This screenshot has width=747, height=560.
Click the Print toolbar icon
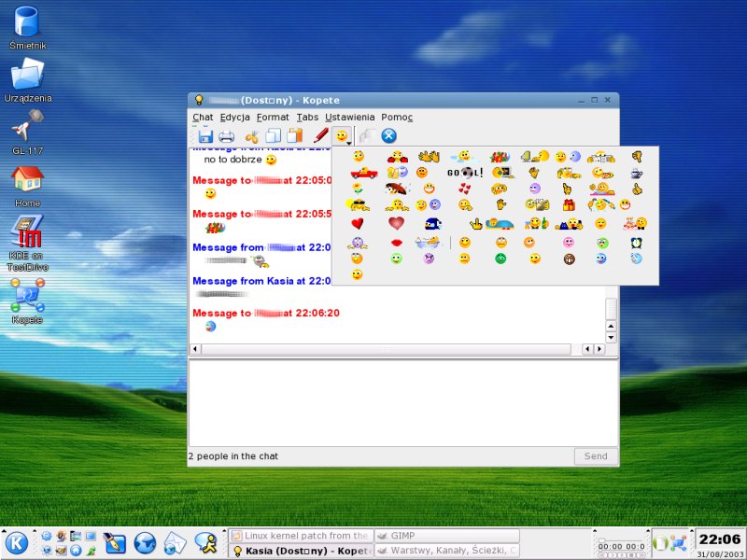pos(226,136)
